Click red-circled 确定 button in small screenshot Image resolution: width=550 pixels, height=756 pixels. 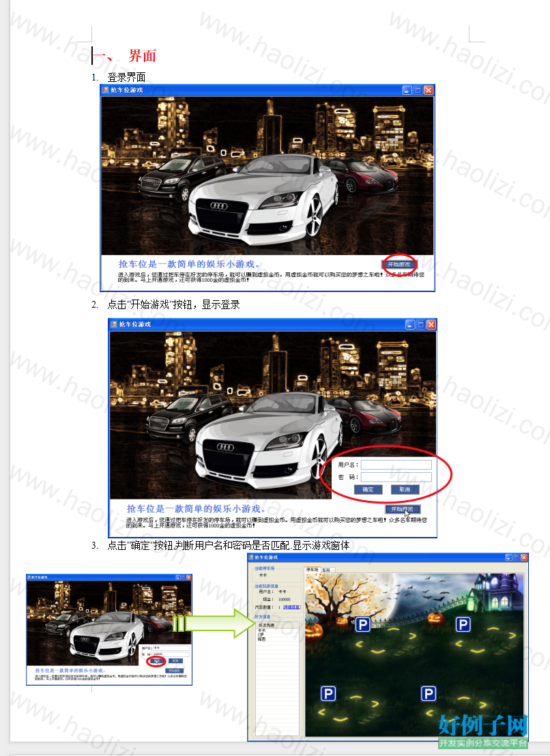[x=157, y=661]
